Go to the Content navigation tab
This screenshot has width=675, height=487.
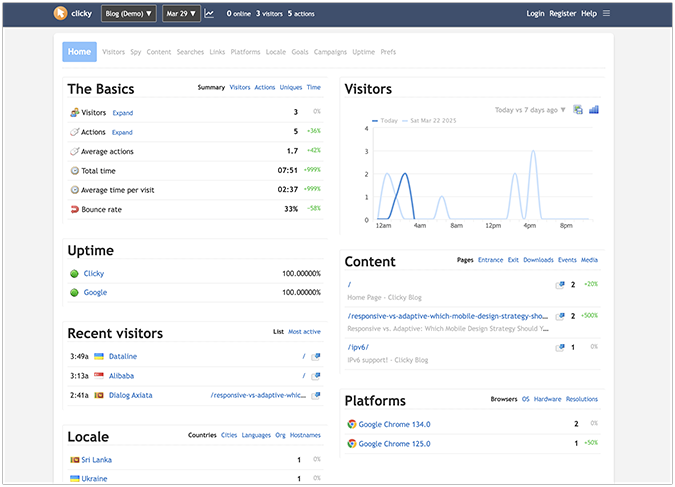(x=159, y=52)
